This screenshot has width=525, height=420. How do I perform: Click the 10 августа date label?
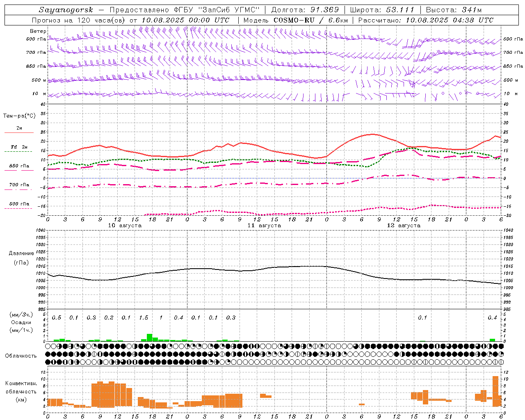tap(125, 226)
